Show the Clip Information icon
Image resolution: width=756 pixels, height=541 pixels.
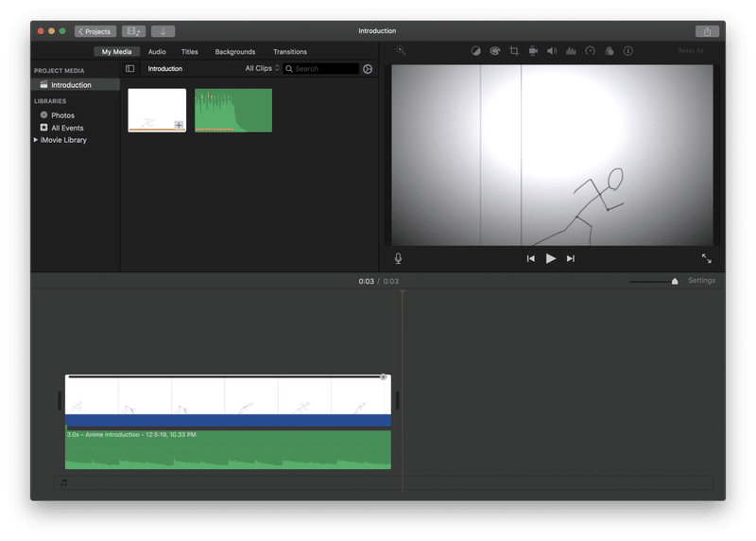pos(627,51)
